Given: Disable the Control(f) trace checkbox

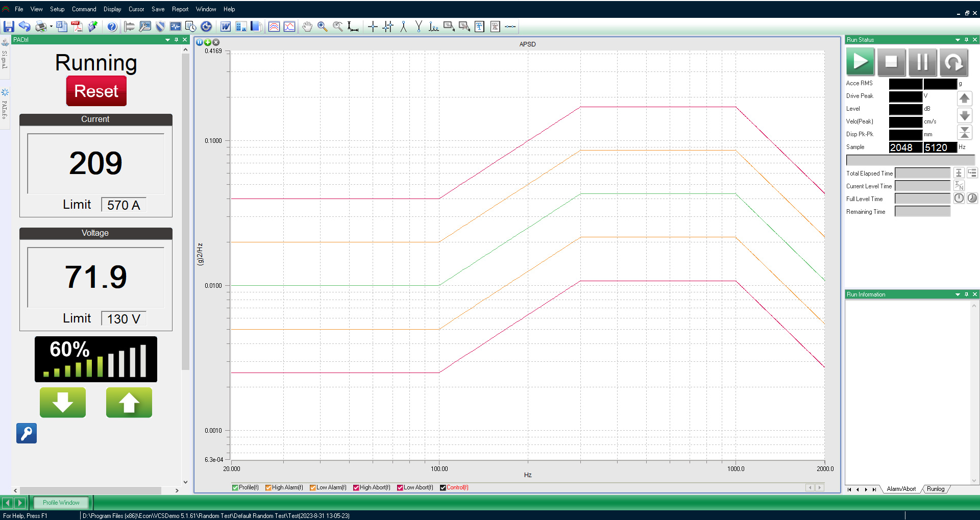Looking at the screenshot, I should point(443,487).
